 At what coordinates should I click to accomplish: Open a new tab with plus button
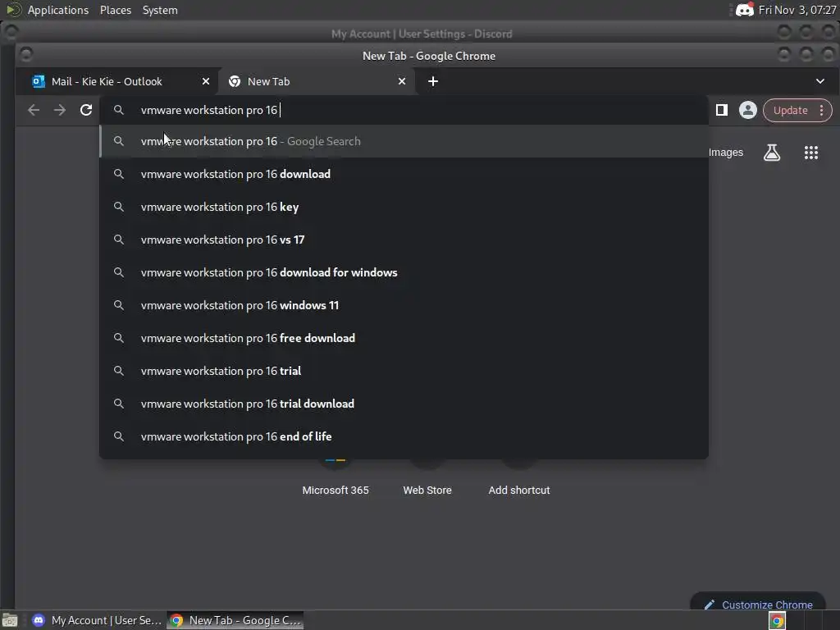coord(433,81)
